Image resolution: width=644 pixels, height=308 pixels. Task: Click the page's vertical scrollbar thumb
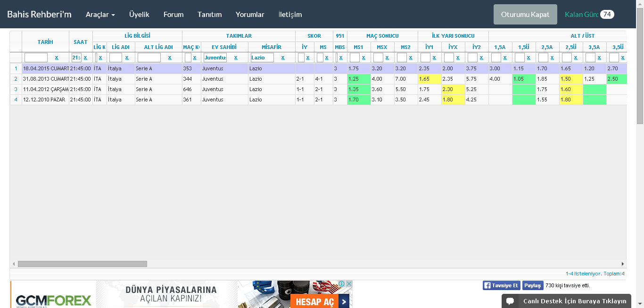(640, 66)
